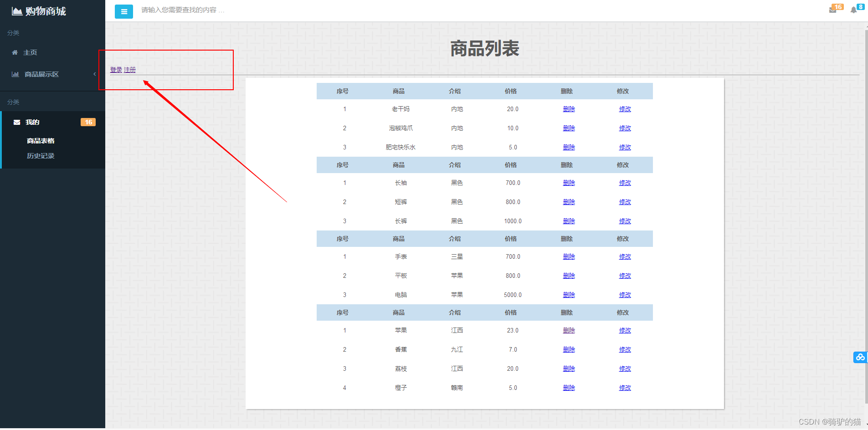This screenshot has height=430, width=868.
Task: Click the 九江 description cell
Action: tap(457, 349)
